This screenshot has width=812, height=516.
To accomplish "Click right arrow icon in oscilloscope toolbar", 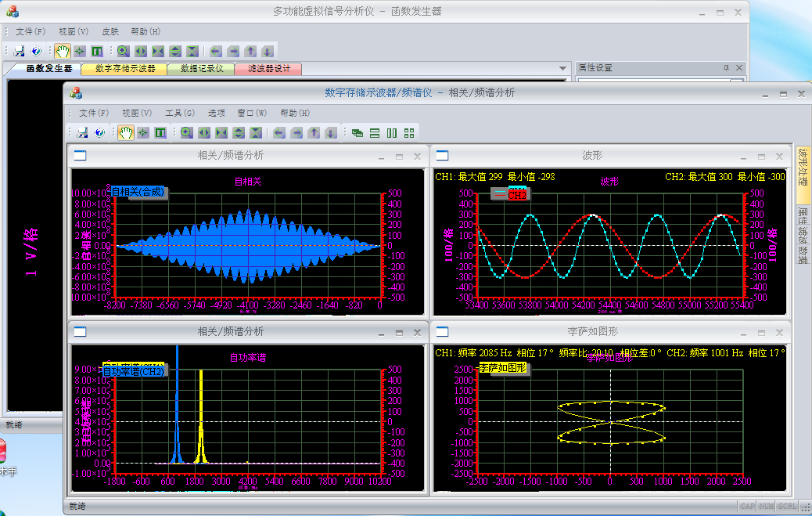I will click(x=296, y=133).
